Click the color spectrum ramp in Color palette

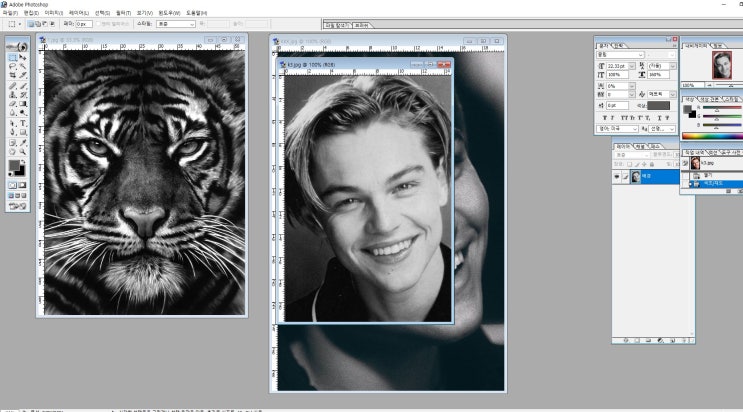[712, 136]
